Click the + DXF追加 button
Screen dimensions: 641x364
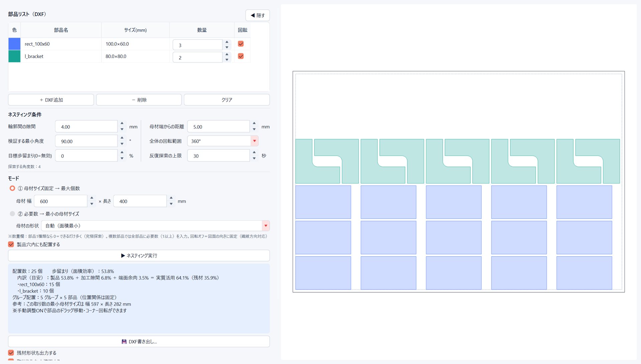pos(51,100)
